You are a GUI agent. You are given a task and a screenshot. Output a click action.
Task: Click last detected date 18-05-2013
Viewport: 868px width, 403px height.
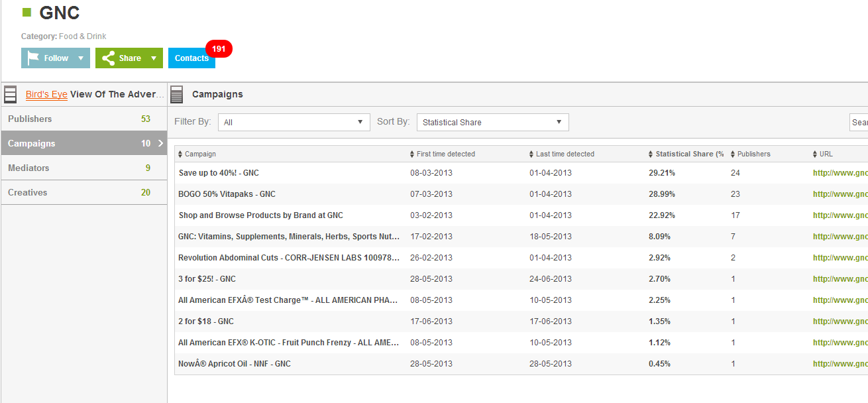pos(551,237)
